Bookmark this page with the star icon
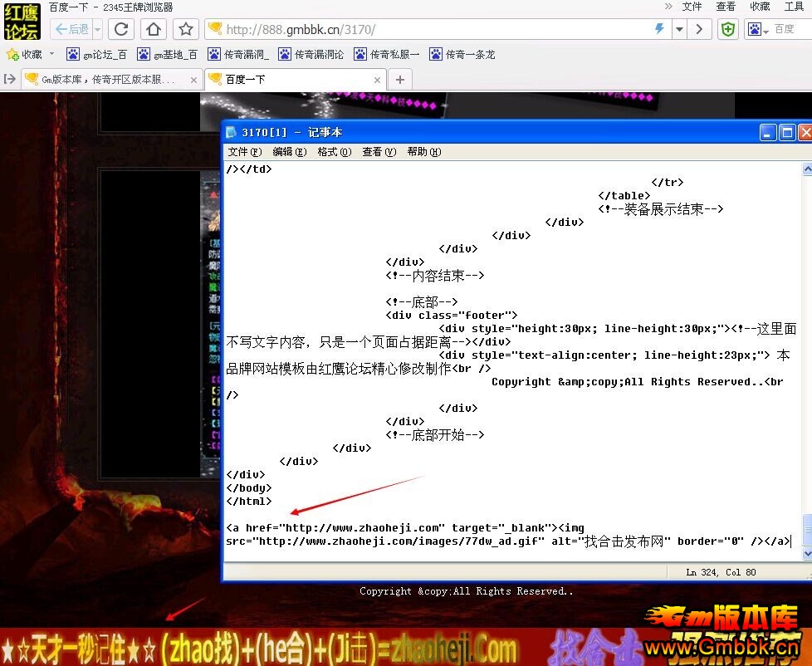The width and height of the screenshot is (812, 666). click(186, 29)
